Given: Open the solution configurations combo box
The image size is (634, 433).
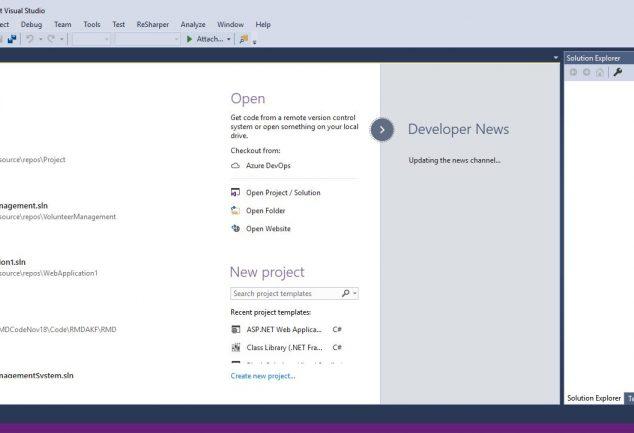Looking at the screenshot, I should 91,39.
